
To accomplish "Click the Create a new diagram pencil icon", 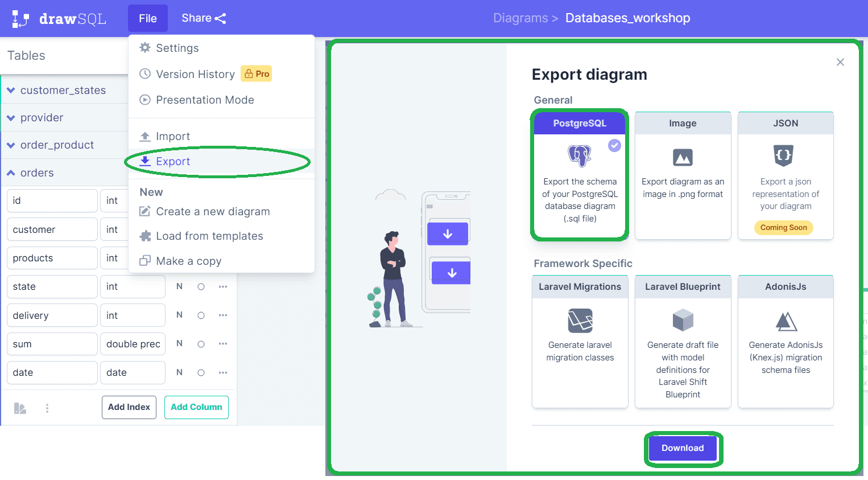I will coord(145,211).
